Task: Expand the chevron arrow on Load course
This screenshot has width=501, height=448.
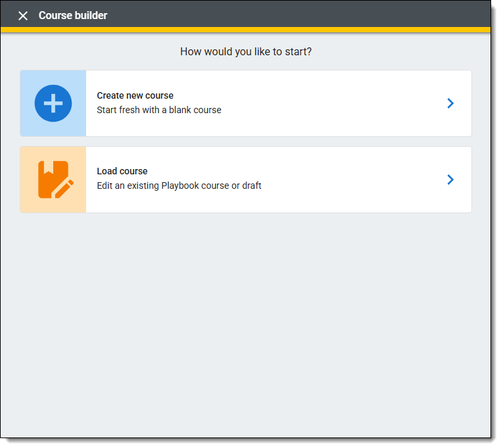Action: (x=450, y=180)
